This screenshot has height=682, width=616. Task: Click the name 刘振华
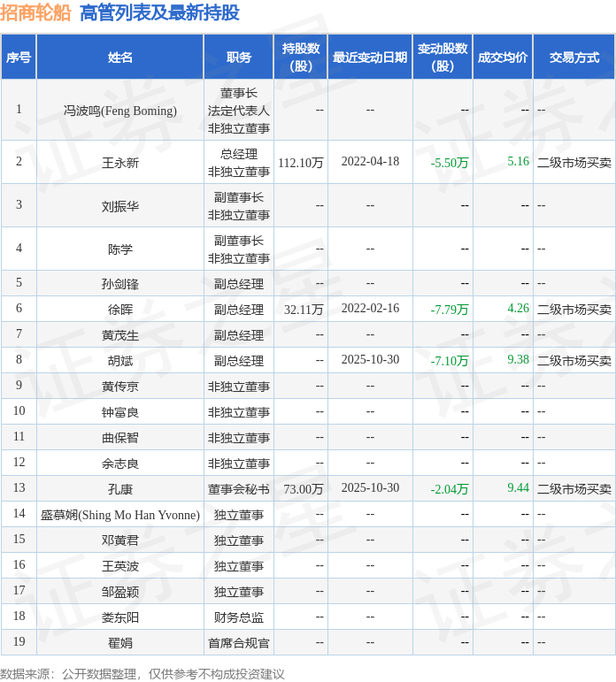point(120,206)
